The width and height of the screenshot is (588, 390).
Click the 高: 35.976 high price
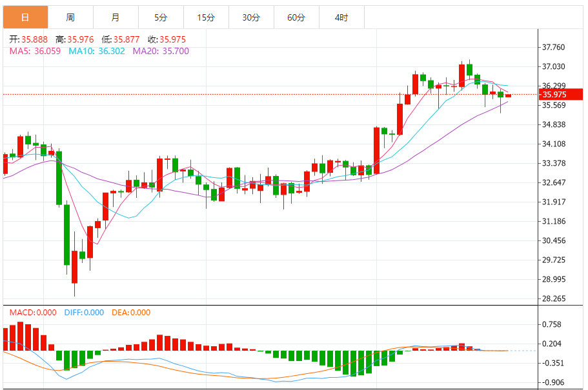point(75,39)
